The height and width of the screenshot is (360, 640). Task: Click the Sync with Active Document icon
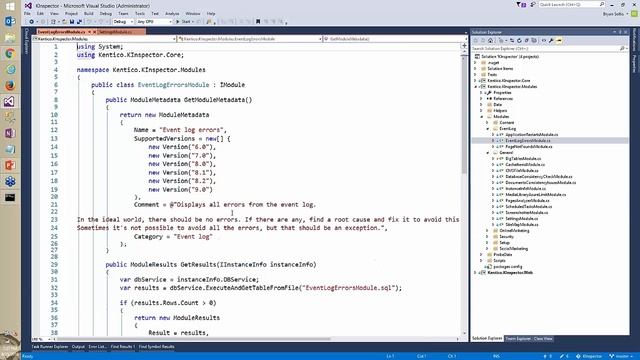coord(512,40)
